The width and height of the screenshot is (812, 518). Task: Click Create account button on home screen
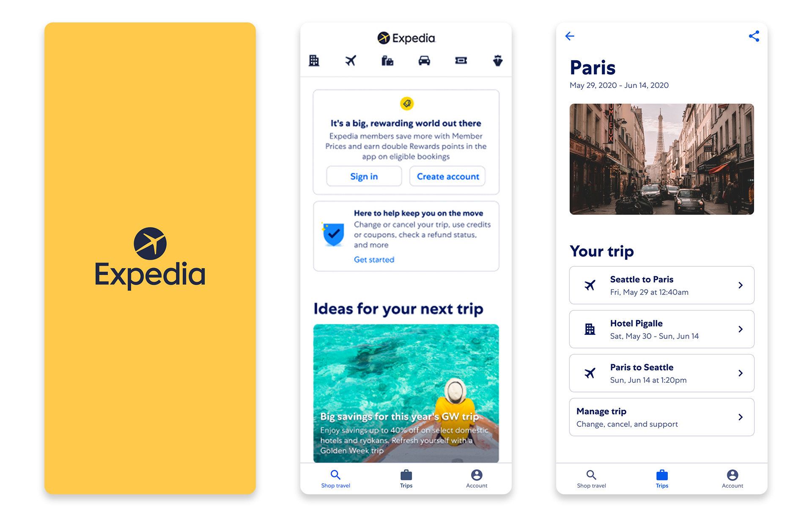(448, 175)
